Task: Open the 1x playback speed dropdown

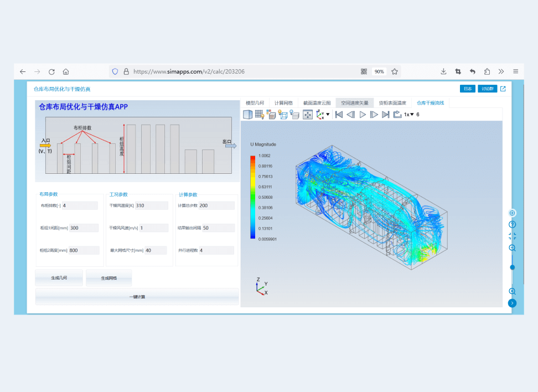Action: pyautogui.click(x=409, y=115)
